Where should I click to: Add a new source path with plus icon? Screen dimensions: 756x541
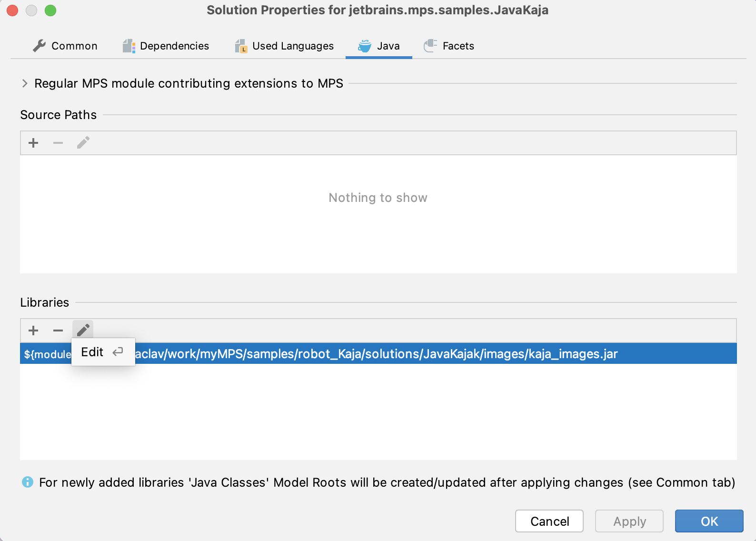(33, 143)
